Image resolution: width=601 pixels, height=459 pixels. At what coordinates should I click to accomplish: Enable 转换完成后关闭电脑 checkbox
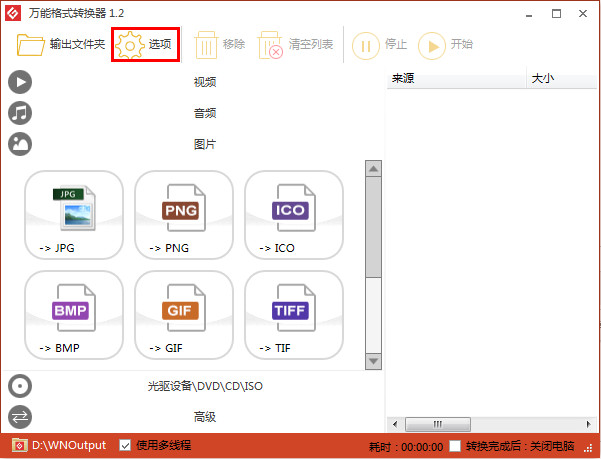(456, 445)
